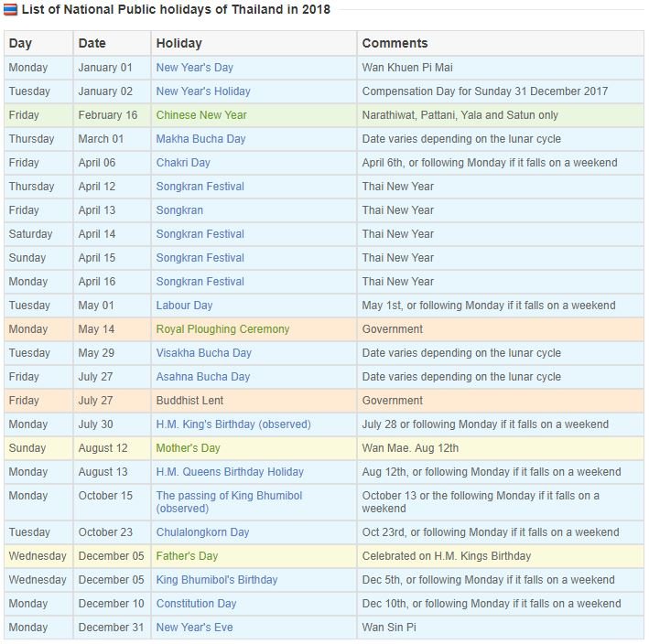Open the Father's Day link
The height and width of the screenshot is (644, 649).
tap(186, 556)
